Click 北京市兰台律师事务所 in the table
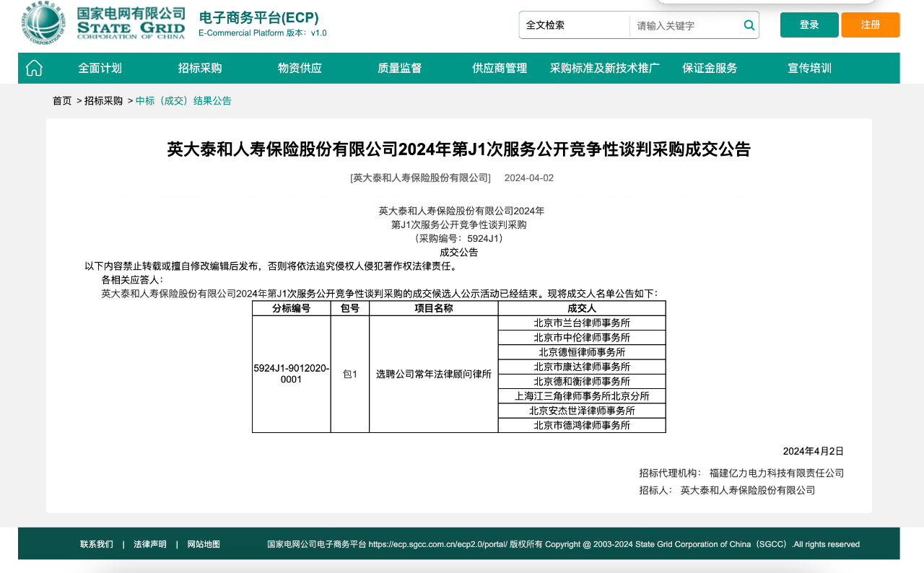 coord(582,323)
